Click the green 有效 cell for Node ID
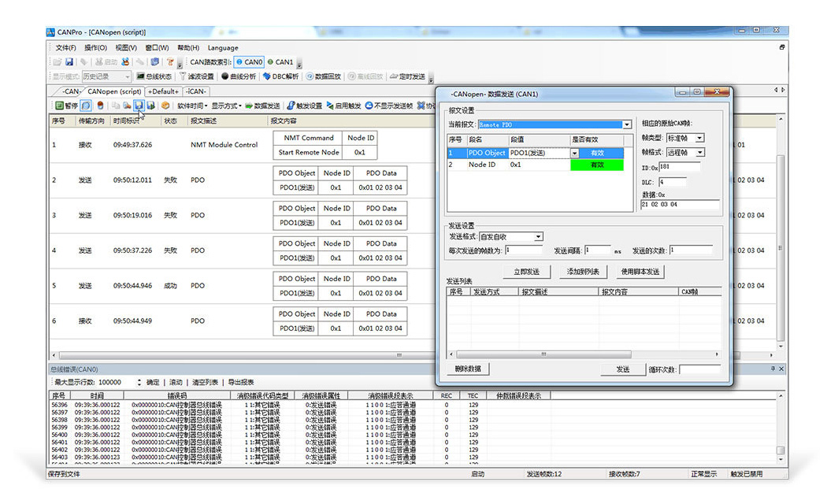 point(596,165)
